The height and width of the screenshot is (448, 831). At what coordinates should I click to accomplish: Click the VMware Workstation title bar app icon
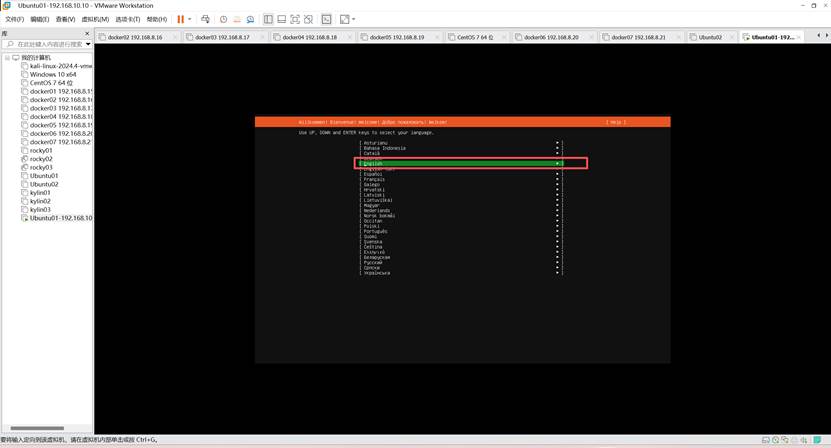[x=7, y=5]
